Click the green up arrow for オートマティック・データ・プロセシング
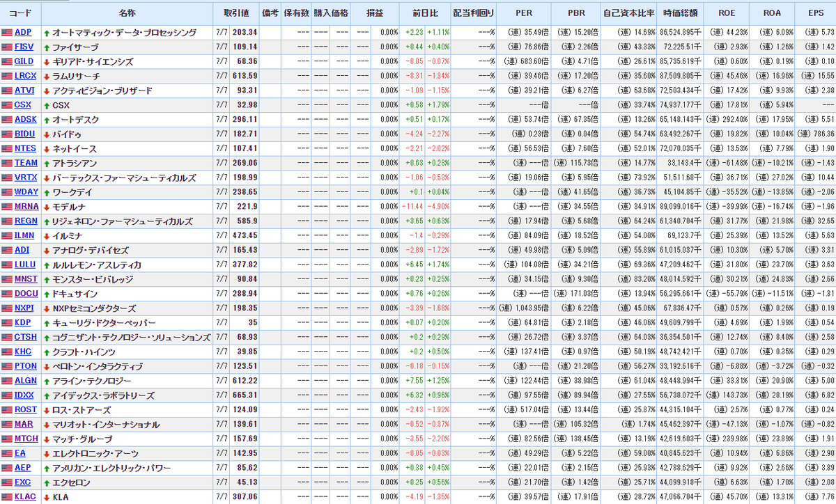The width and height of the screenshot is (836, 504). coord(47,33)
